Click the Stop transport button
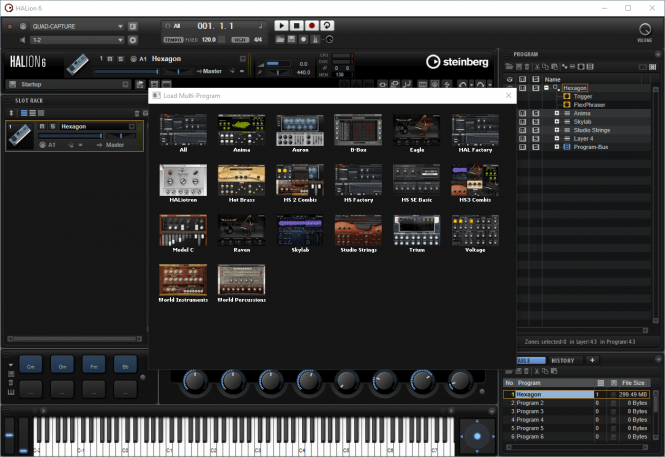This screenshot has height=457, width=665. click(x=296, y=26)
